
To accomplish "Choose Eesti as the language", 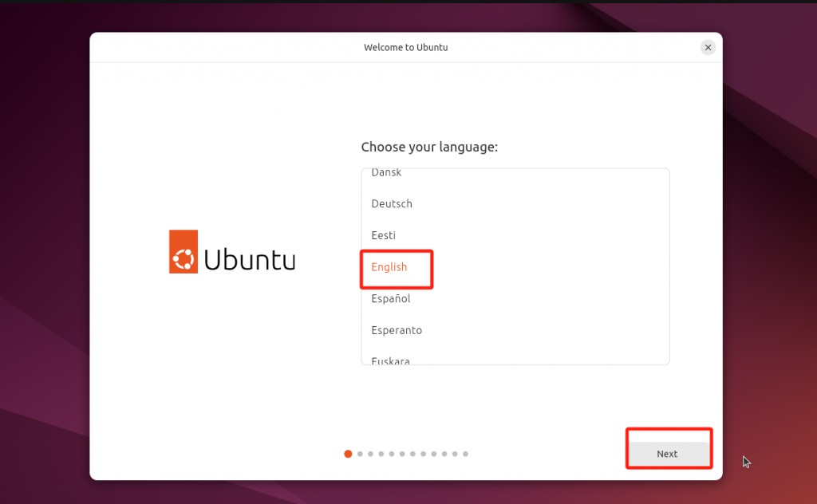I will click(x=515, y=235).
